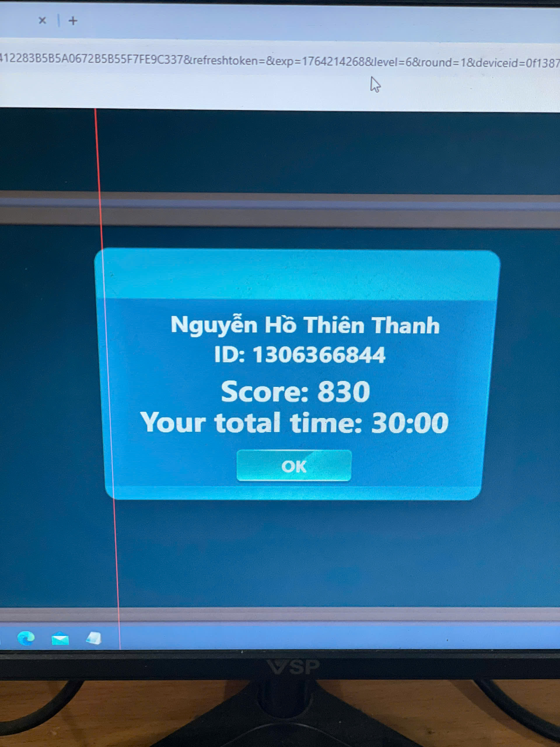Viewport: 560px width, 747px height.
Task: Click the player name Nguyễn Hồ Thiên Thanh
Action: coord(305,325)
